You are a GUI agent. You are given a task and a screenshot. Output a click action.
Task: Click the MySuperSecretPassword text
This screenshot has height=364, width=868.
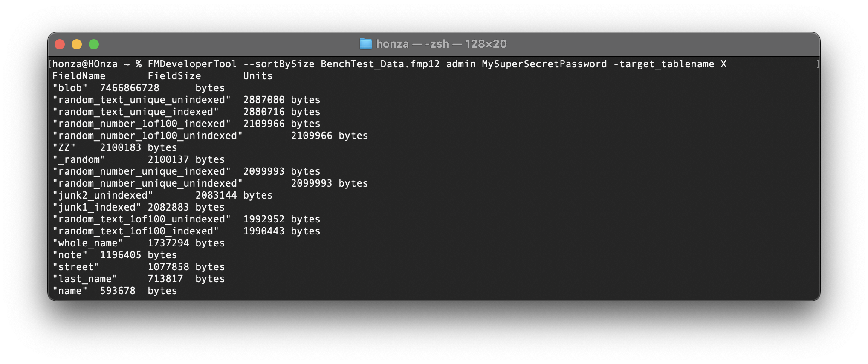[x=544, y=64]
